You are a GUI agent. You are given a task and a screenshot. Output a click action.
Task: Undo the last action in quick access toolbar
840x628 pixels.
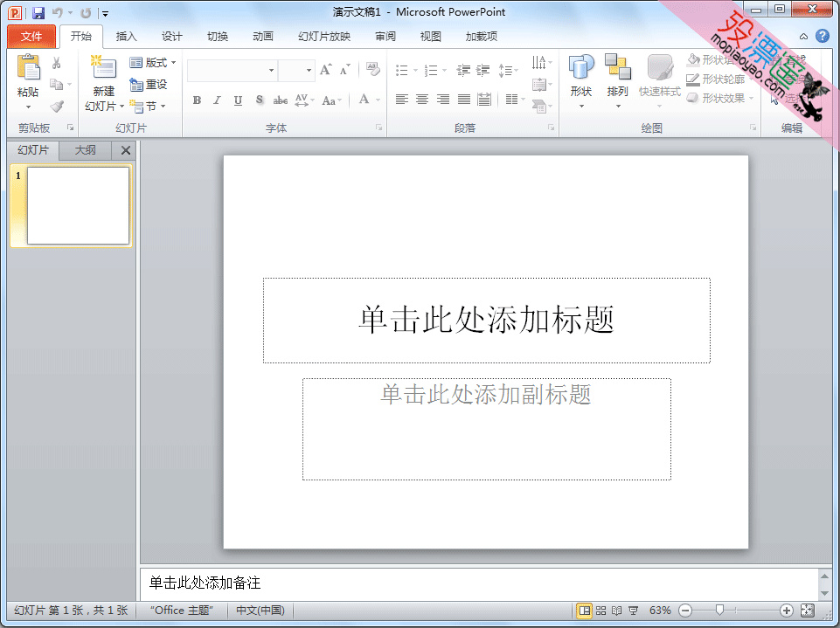(x=58, y=12)
